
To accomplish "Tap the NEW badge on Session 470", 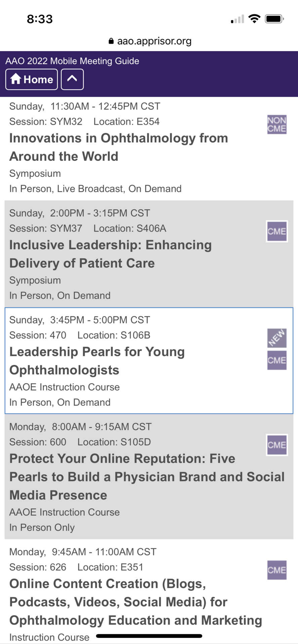I will point(277,338).
